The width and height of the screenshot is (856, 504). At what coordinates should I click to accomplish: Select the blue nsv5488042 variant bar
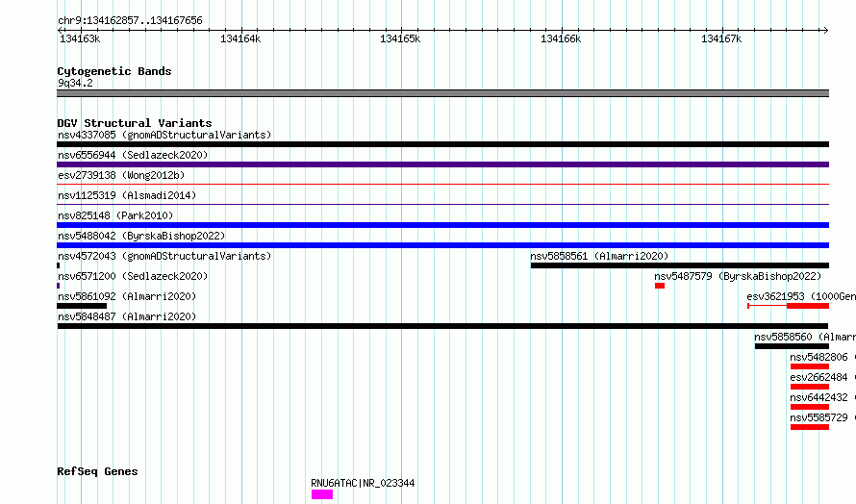442,245
